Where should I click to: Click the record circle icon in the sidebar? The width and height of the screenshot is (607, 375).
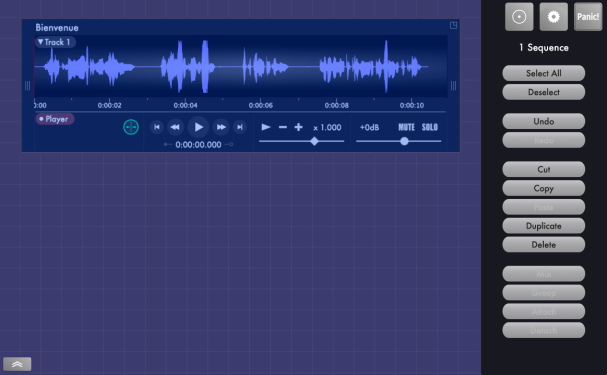click(519, 17)
